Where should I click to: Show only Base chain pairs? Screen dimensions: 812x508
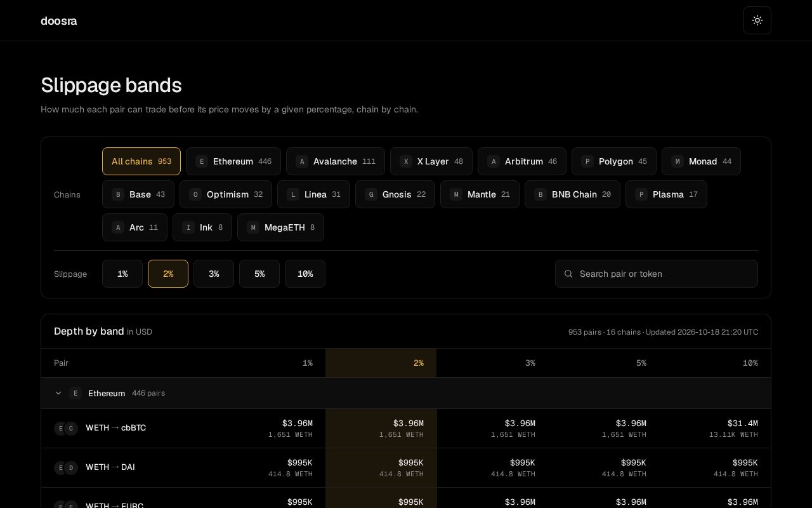138,194
